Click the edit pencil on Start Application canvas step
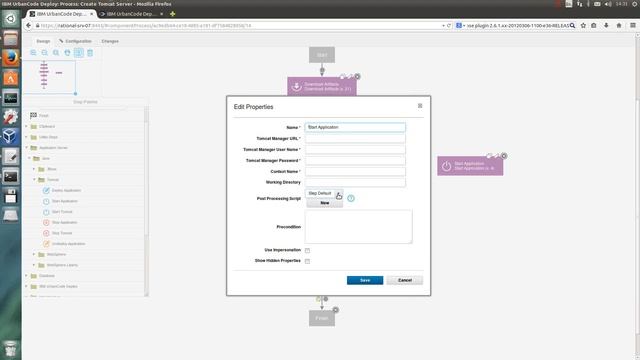This screenshot has width=640, height=360. (497, 156)
